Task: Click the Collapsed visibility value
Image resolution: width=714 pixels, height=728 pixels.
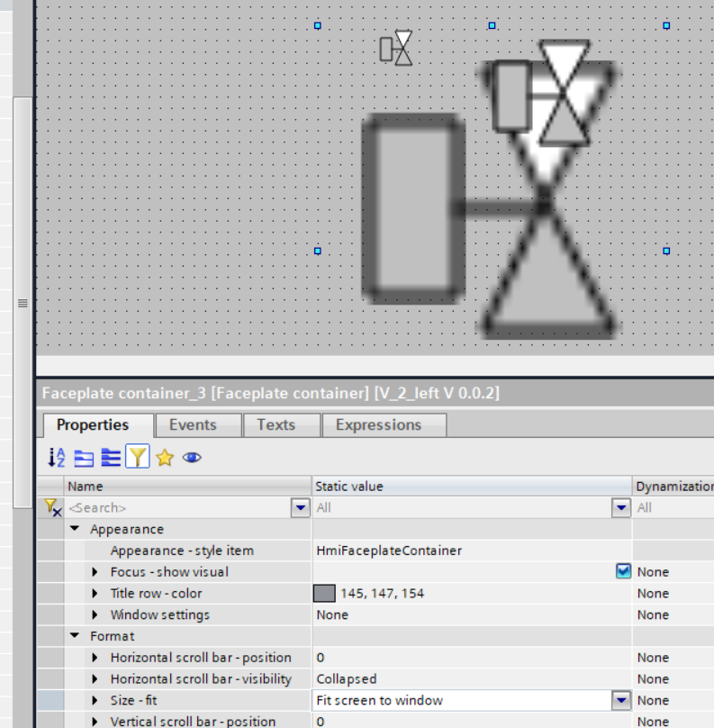Action: [x=346, y=678]
